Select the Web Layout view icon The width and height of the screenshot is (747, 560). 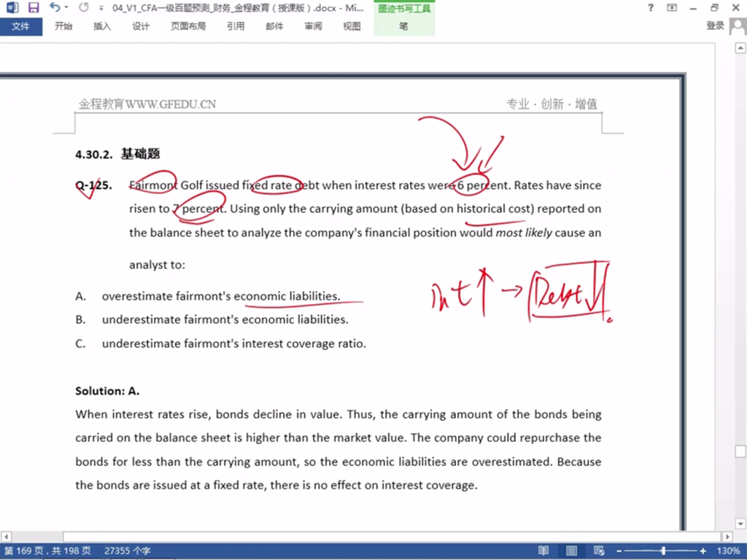click(599, 551)
